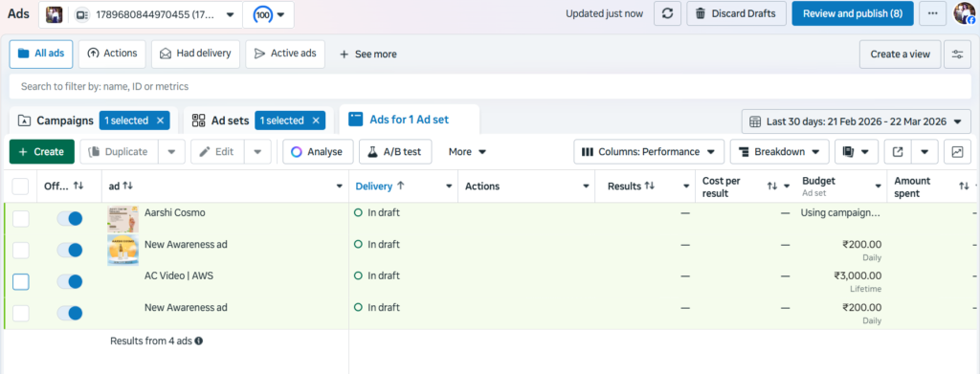980x374 pixels.
Task: Click the ₹3,000.00 Lifetime budget cell
Action: click(x=857, y=281)
